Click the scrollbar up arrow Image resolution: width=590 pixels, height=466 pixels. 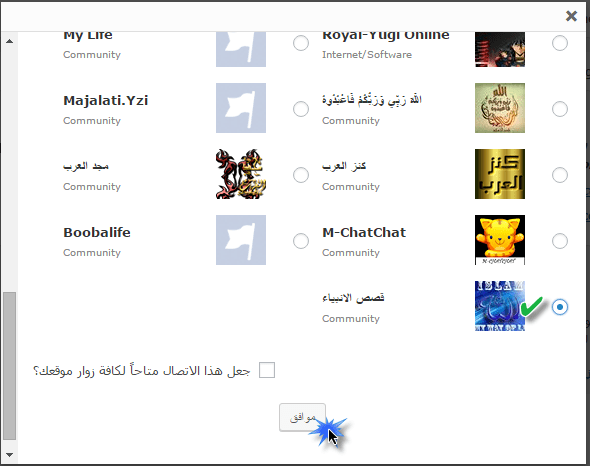(9, 41)
